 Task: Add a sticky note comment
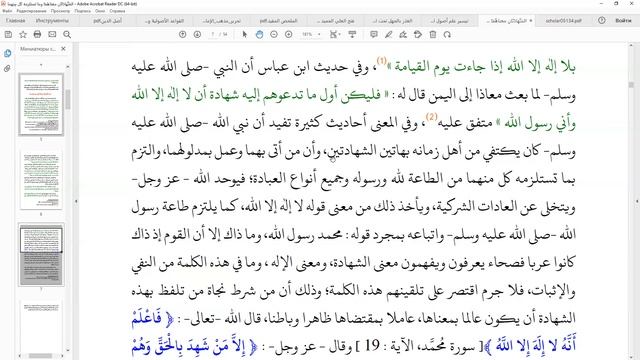tap(373, 35)
